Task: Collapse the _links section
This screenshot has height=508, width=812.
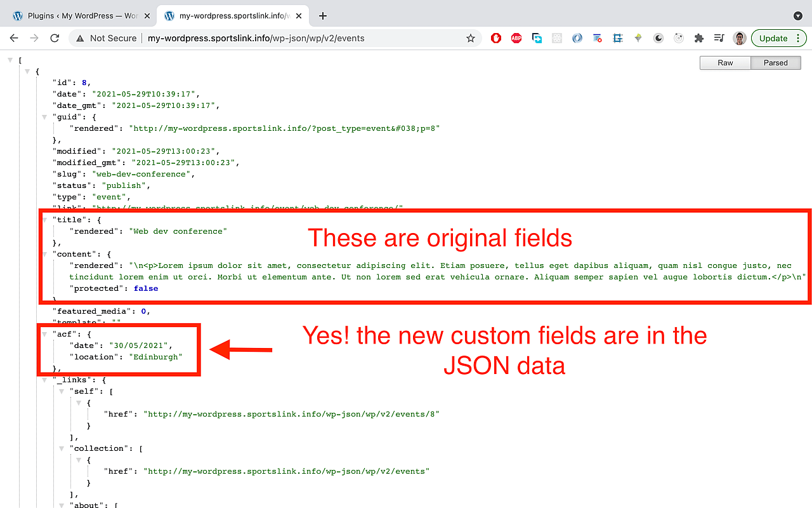Action: [44, 380]
